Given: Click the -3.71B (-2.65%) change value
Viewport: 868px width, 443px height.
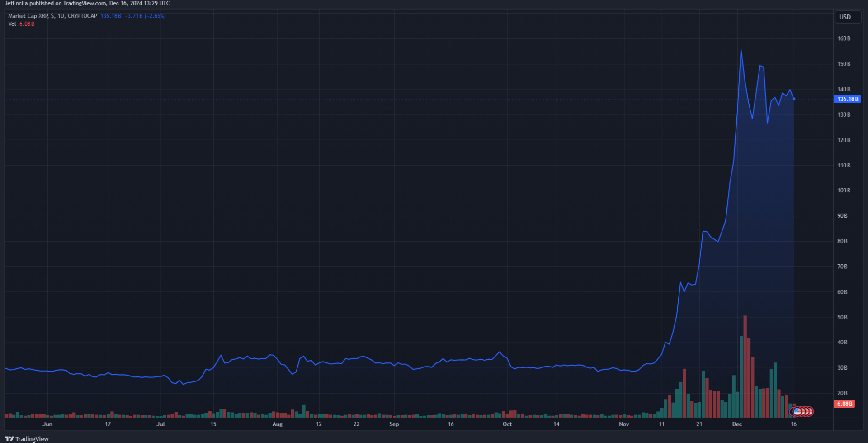Looking at the screenshot, I should pyautogui.click(x=145, y=16).
